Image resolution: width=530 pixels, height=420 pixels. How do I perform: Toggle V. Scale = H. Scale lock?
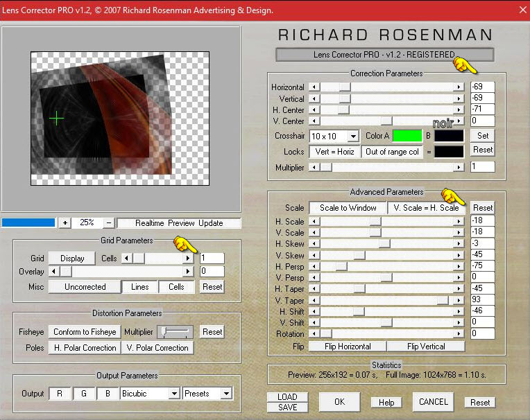click(426, 208)
